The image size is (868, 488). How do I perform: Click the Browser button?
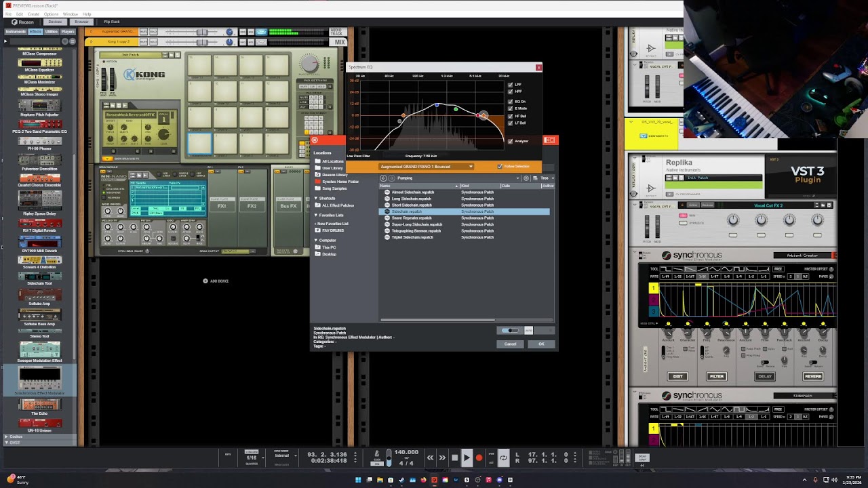[81, 22]
